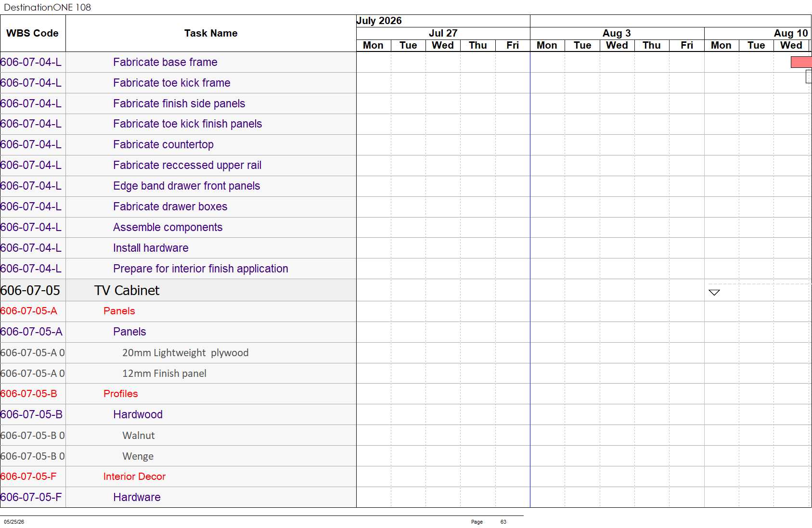The width and height of the screenshot is (812, 528).
Task: Click the Aug 3 week header
Action: (617, 33)
